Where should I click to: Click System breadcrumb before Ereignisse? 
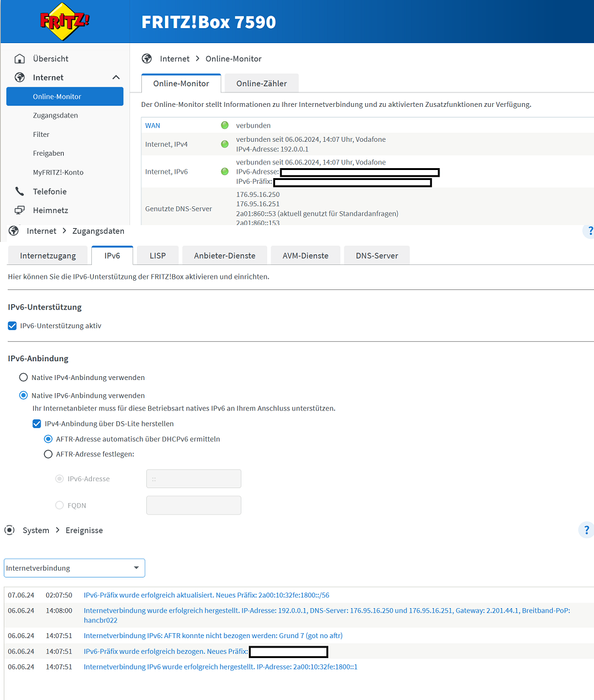click(x=36, y=530)
